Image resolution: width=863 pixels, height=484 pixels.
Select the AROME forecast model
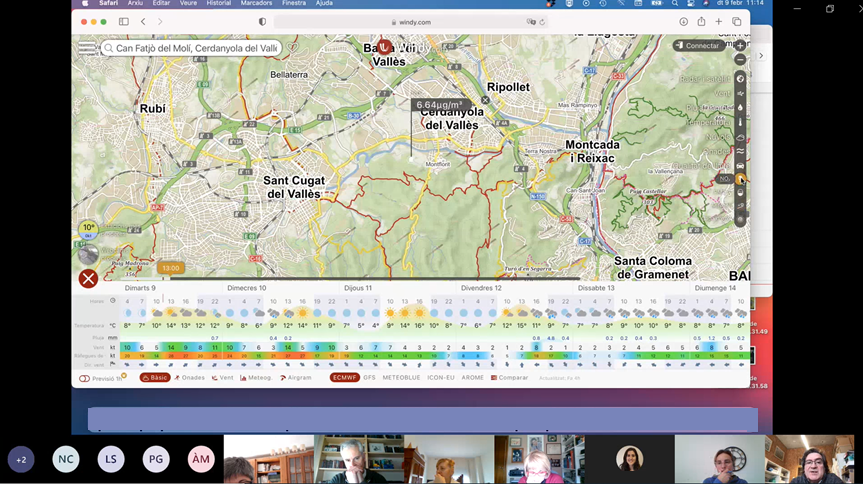tap(472, 378)
